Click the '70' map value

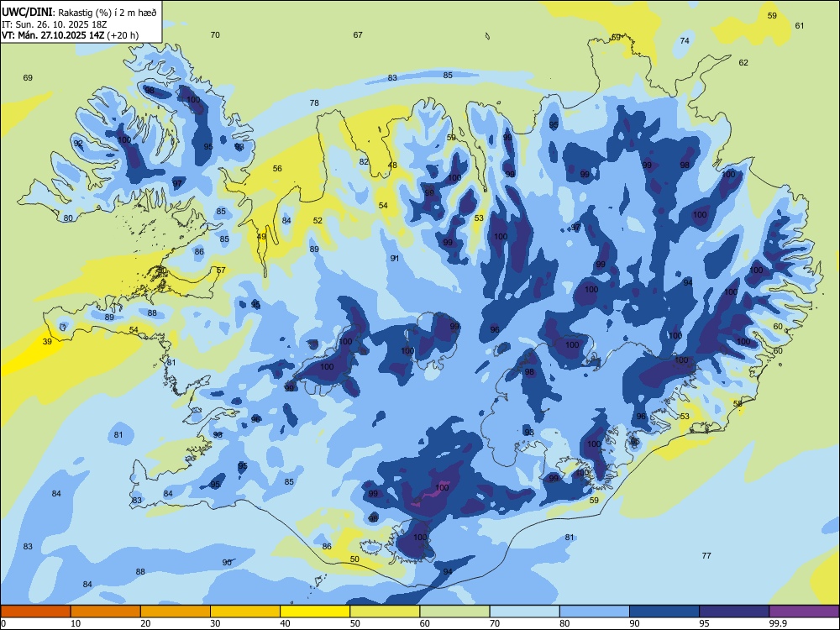(x=215, y=34)
